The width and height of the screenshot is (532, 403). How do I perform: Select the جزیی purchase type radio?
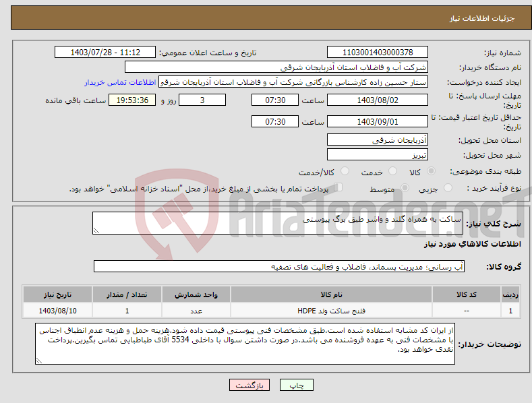(x=448, y=187)
